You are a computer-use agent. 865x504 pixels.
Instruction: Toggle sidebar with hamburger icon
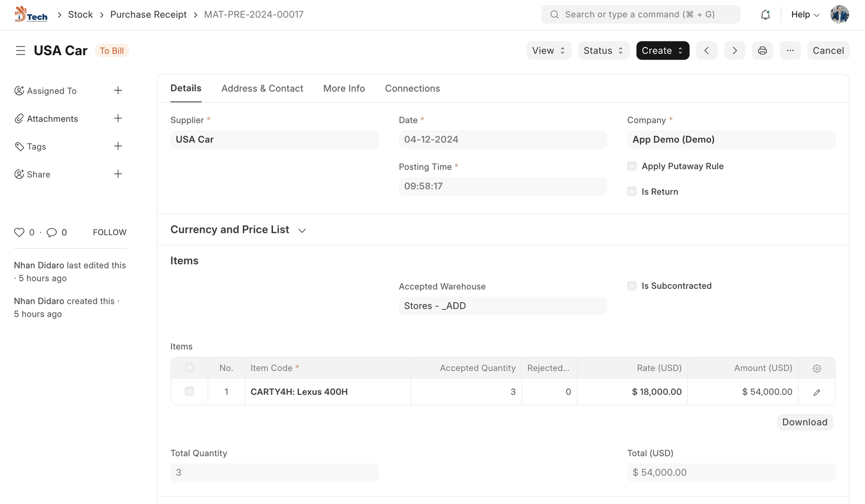[21, 50]
